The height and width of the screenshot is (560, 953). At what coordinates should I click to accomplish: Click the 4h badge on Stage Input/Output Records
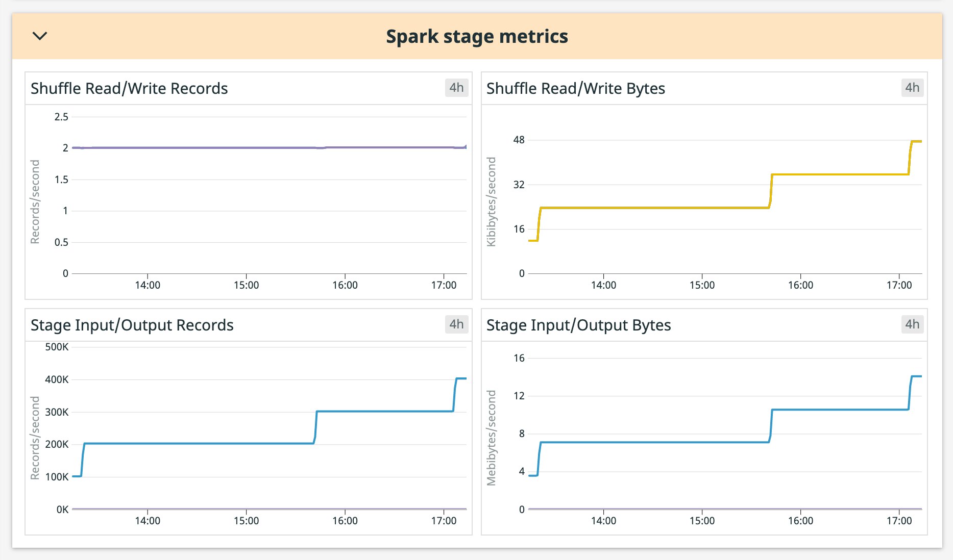pyautogui.click(x=456, y=324)
